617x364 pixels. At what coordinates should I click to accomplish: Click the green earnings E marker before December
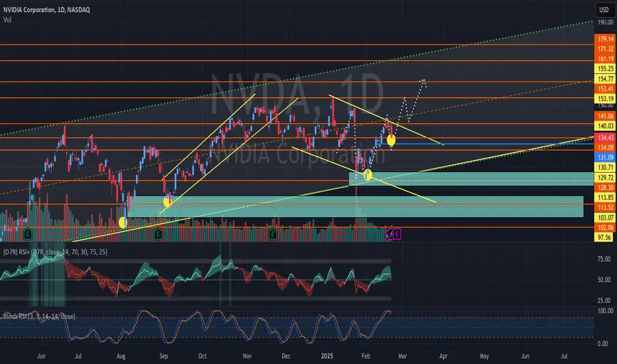[272, 234]
